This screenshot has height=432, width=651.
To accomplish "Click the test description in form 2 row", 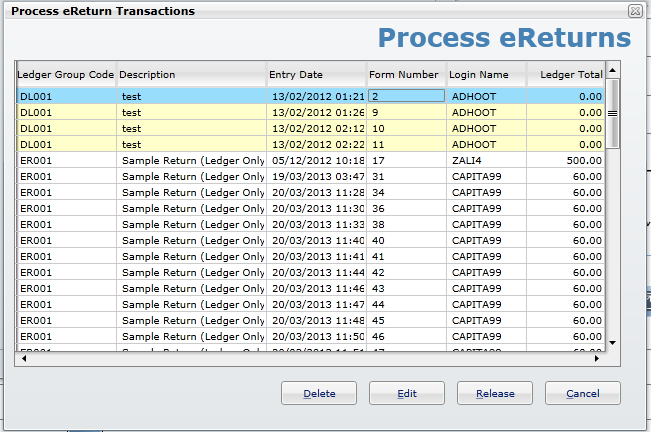I will (x=191, y=96).
